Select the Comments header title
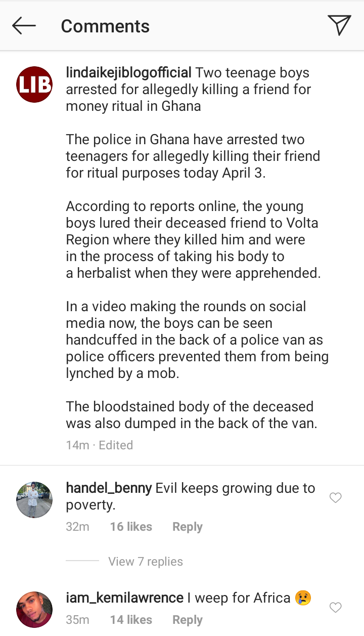 [x=105, y=26]
